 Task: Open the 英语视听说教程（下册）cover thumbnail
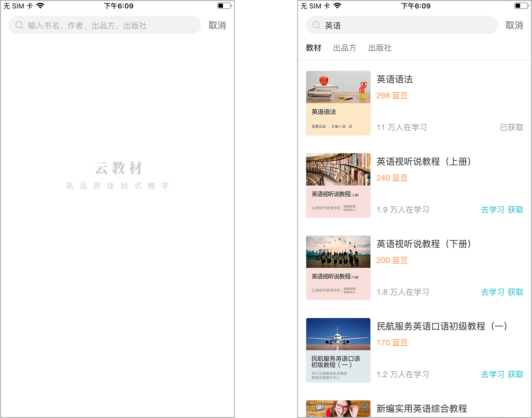[x=338, y=268]
